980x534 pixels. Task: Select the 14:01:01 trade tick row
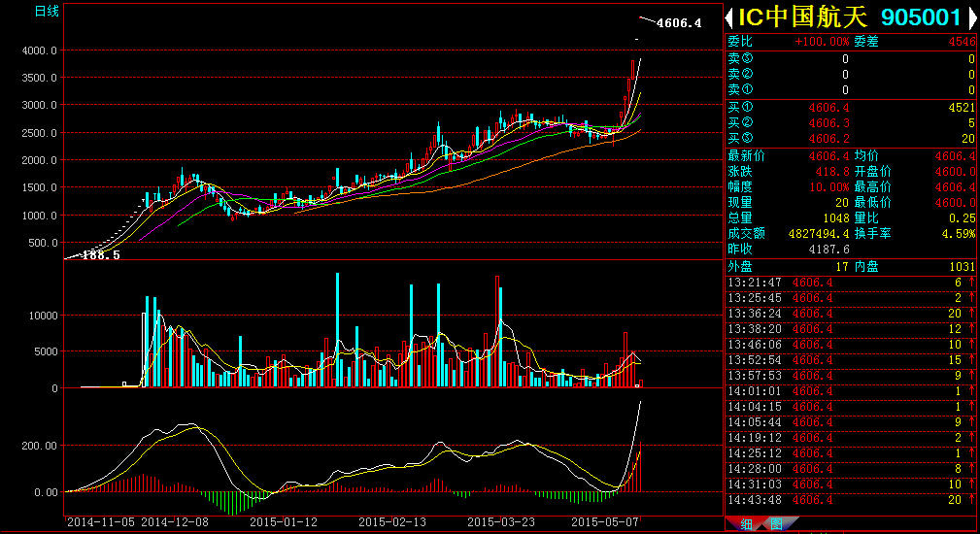pyautogui.click(x=851, y=391)
